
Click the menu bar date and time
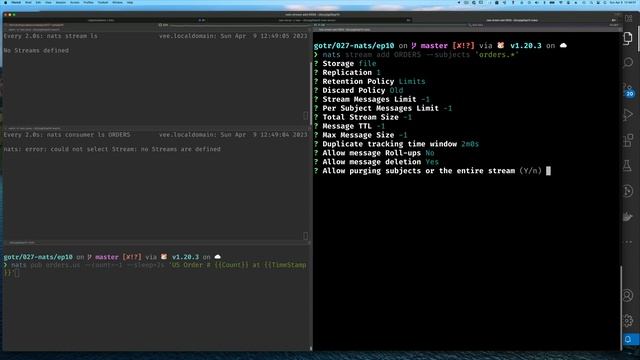623,2
